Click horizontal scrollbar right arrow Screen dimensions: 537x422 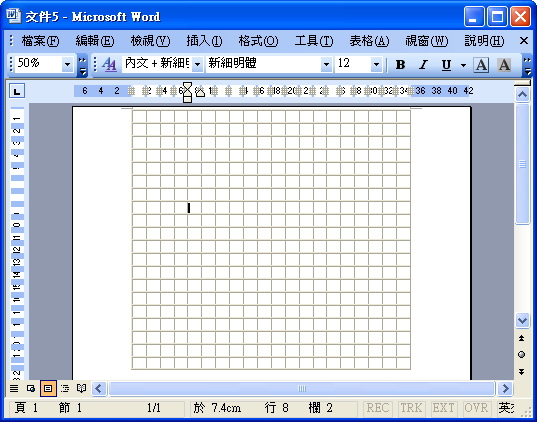tap(505, 389)
